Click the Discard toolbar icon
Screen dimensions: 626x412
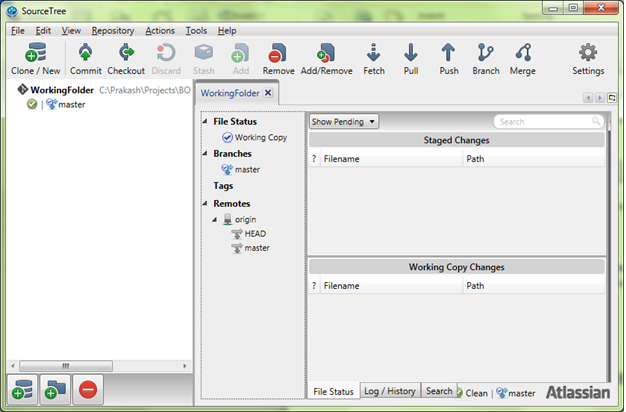[x=166, y=53]
